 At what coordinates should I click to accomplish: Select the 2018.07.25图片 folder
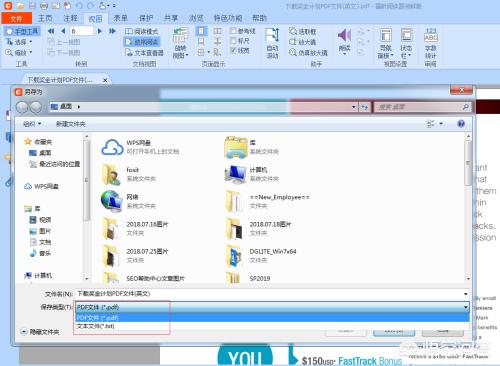[x=135, y=255]
